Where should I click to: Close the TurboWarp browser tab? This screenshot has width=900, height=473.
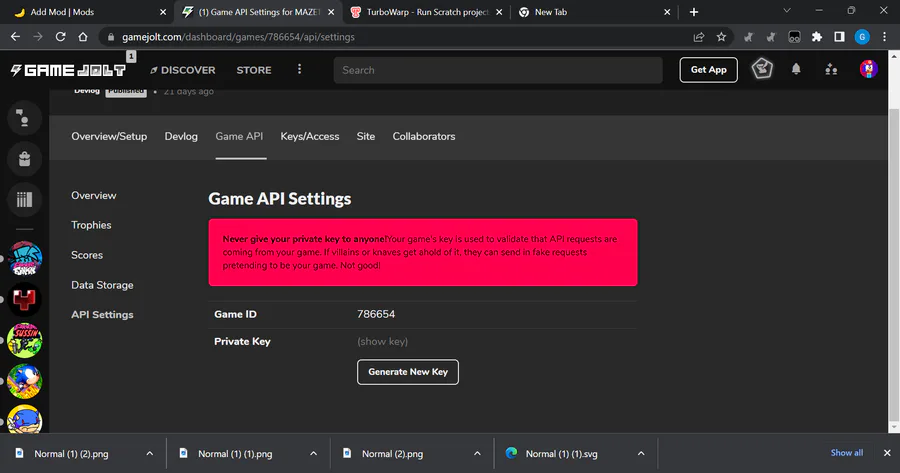point(499,12)
